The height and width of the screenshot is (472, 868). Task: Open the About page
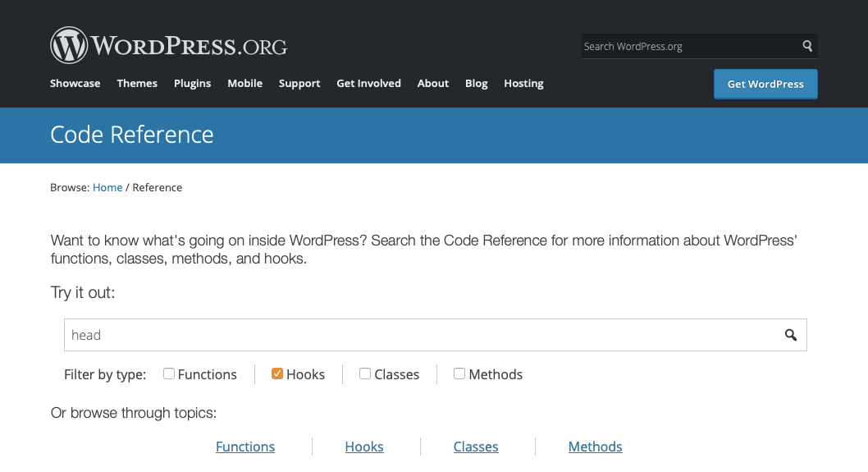pyautogui.click(x=433, y=83)
